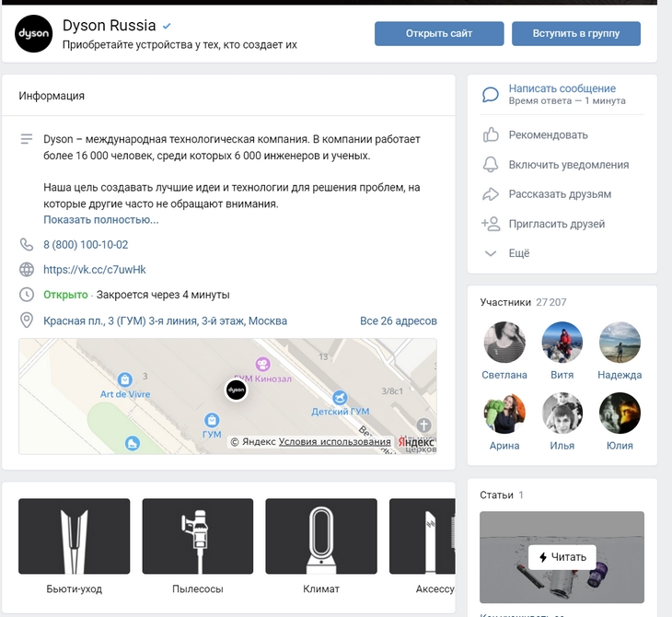The height and width of the screenshot is (617, 672).
Task: Read the article with Читать button
Action: click(x=562, y=557)
